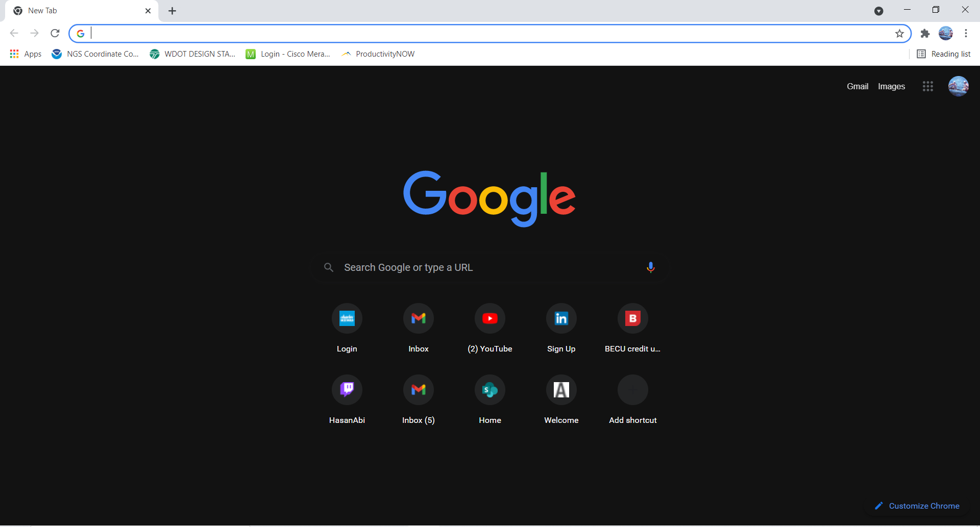Open the Apps bookmark shortcut

point(26,54)
